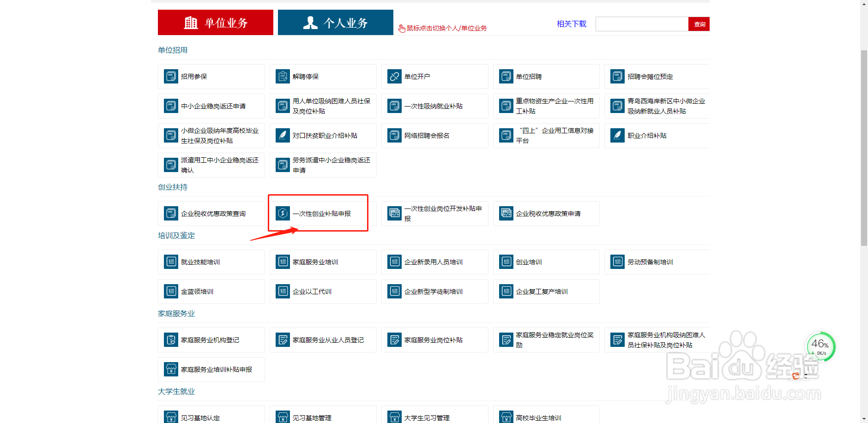This screenshot has height=423, width=868.
Task: Click the 单位招聘 icon
Action: [506, 77]
